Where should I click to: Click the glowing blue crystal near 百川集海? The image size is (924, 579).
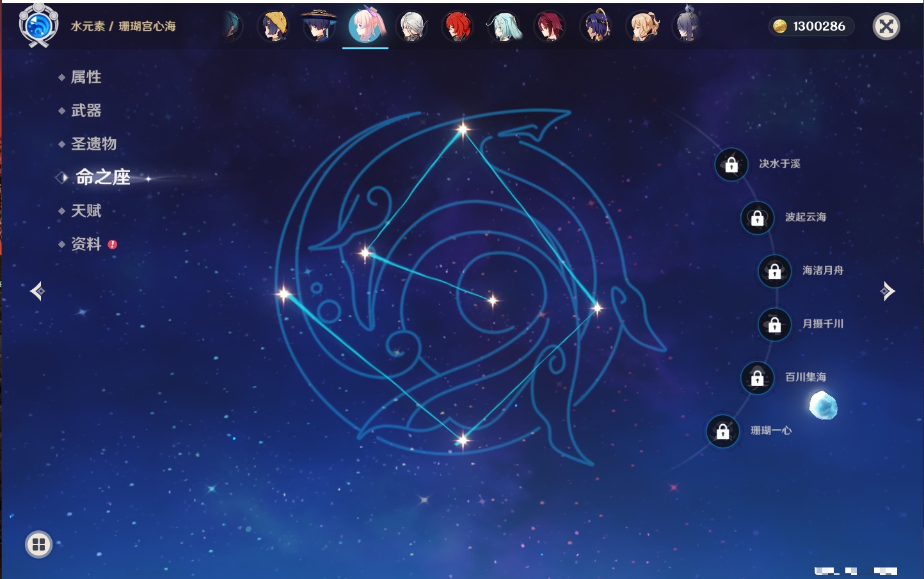click(x=823, y=406)
